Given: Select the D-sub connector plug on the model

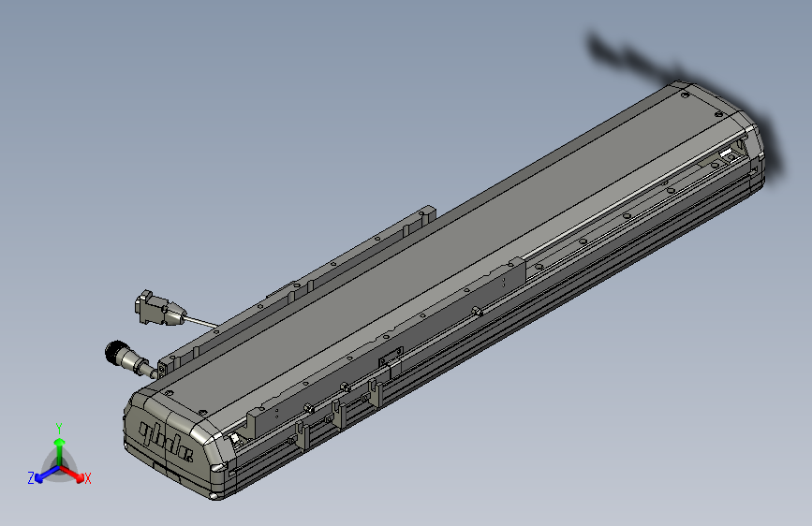Looking at the screenshot, I should (159, 309).
